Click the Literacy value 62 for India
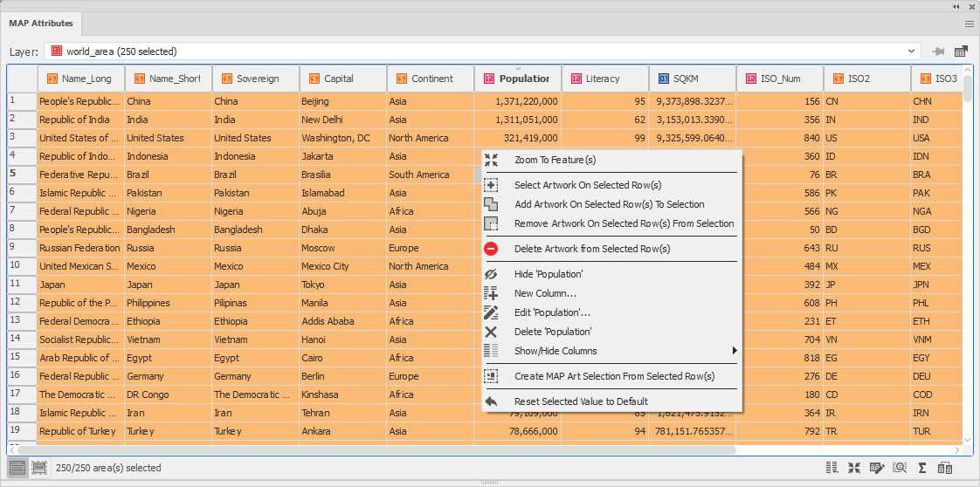This screenshot has width=980, height=487. click(x=605, y=120)
